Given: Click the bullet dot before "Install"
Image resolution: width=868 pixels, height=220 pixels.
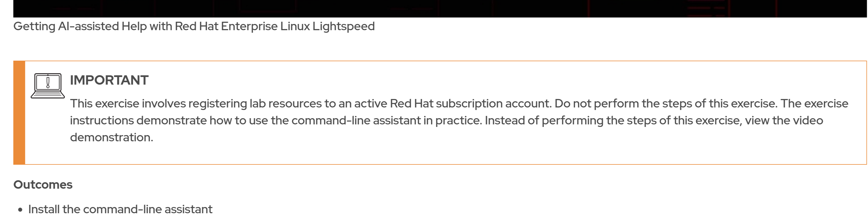Looking at the screenshot, I should click(21, 210).
